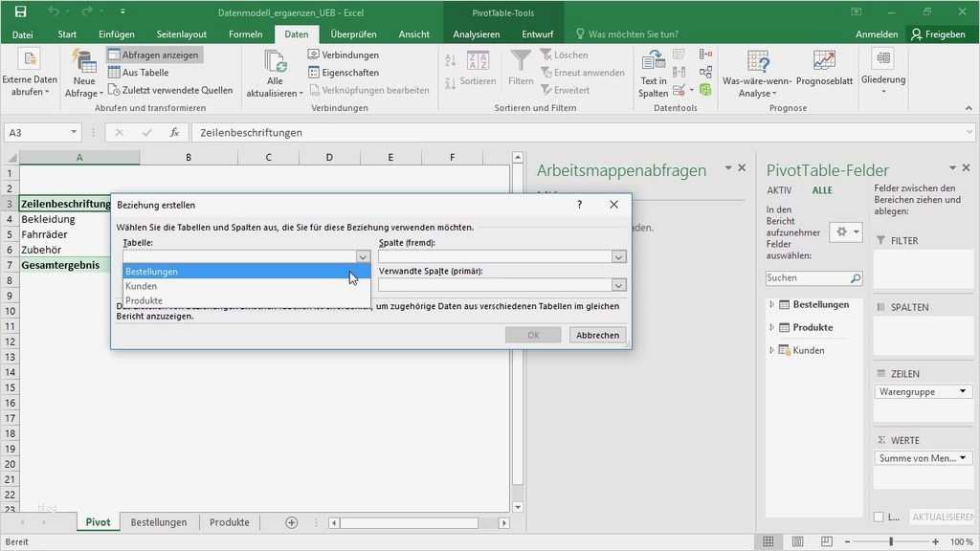Click the Filtern funnel icon
This screenshot has width=980, height=551.
(520, 61)
